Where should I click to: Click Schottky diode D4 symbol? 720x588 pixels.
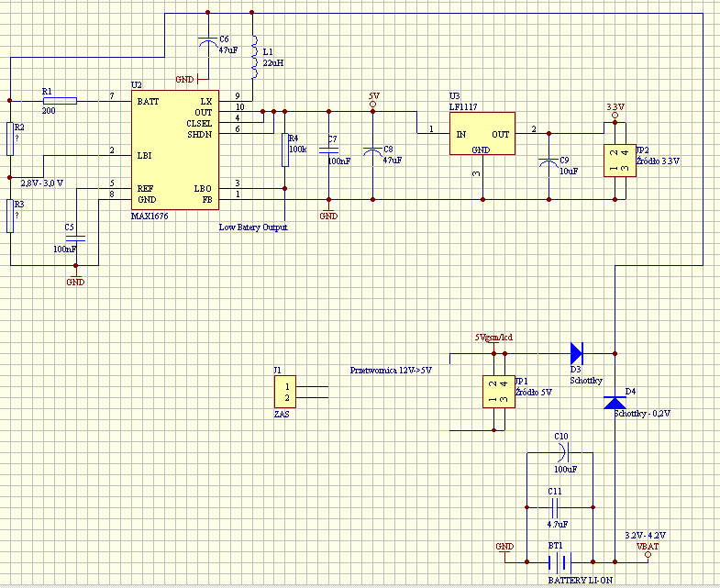(615, 403)
